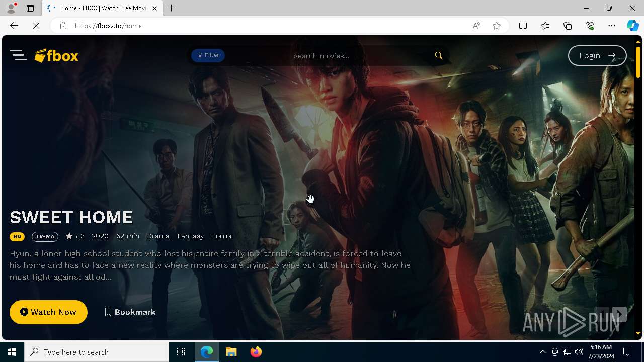
Task: Click the TV-MA rating badge
Action: coord(45,236)
